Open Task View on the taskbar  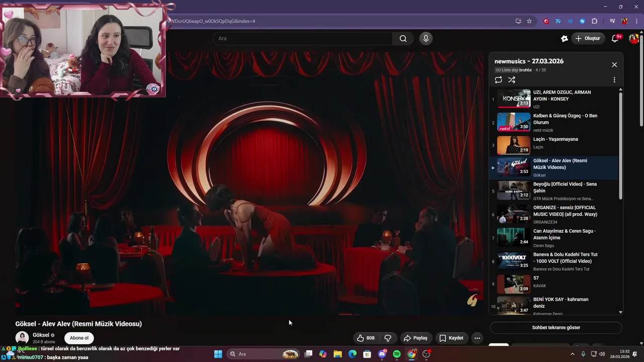pos(308,354)
